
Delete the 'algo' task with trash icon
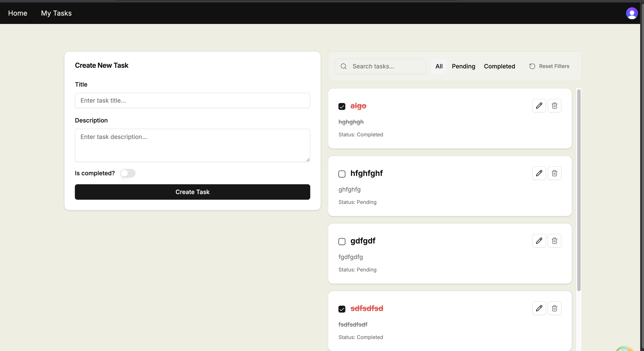pyautogui.click(x=554, y=106)
